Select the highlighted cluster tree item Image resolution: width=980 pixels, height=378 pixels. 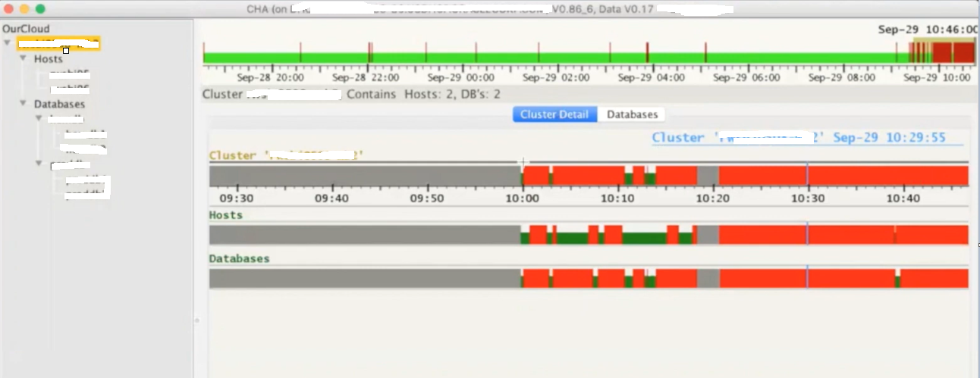(59, 43)
